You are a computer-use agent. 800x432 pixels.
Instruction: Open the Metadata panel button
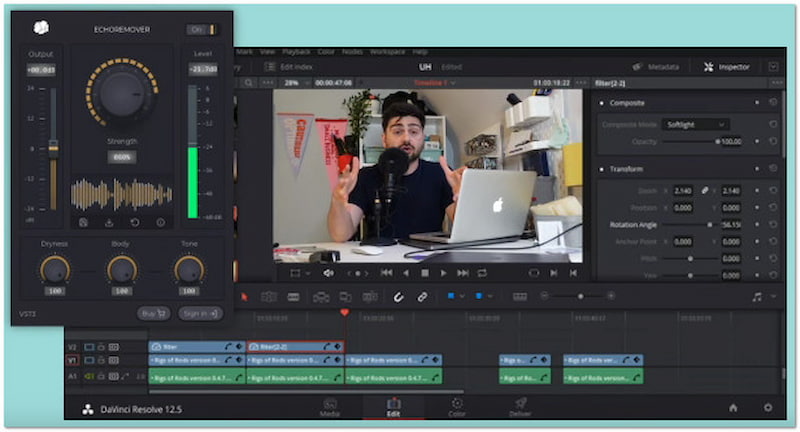656,67
